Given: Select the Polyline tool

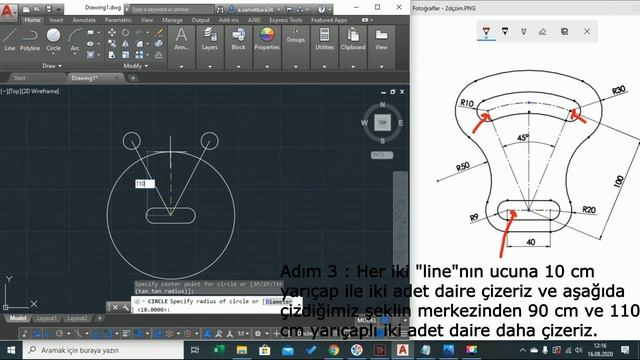Looking at the screenshot, I should pos(30,40).
